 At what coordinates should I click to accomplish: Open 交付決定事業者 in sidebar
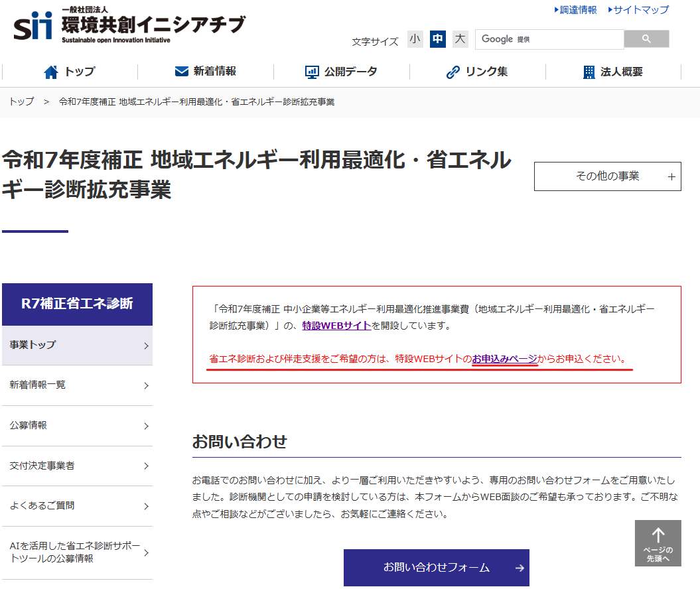[77, 466]
